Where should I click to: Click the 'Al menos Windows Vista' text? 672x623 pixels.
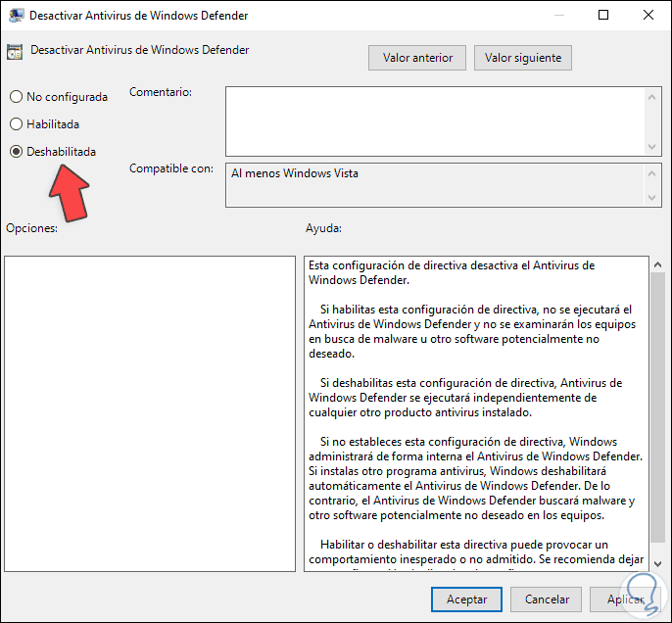click(295, 173)
